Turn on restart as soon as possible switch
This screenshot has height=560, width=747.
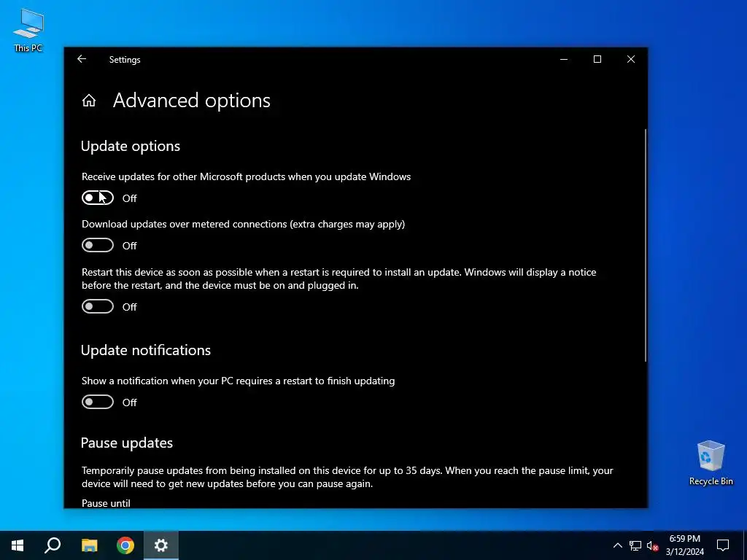coord(98,306)
